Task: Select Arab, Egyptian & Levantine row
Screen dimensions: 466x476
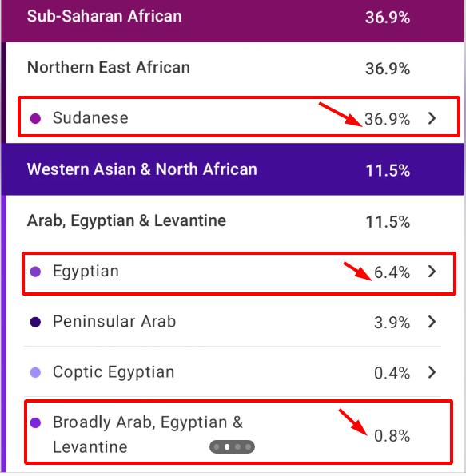Action: point(235,221)
